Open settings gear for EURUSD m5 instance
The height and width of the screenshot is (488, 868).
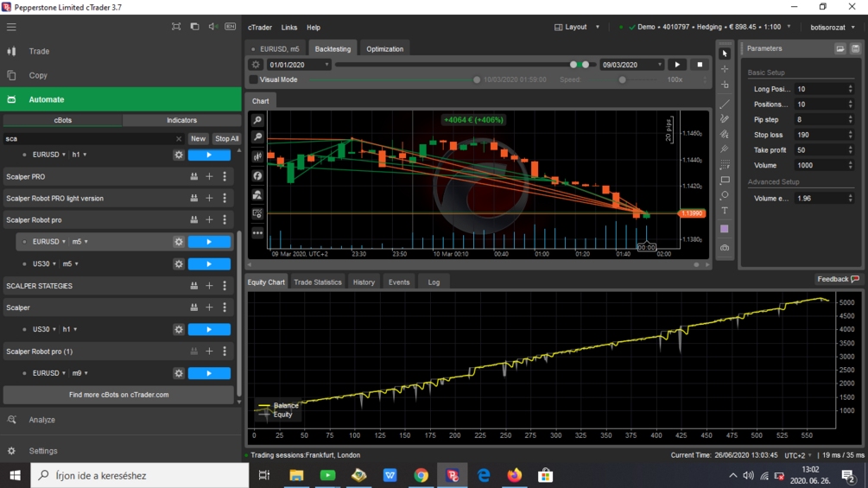point(179,242)
